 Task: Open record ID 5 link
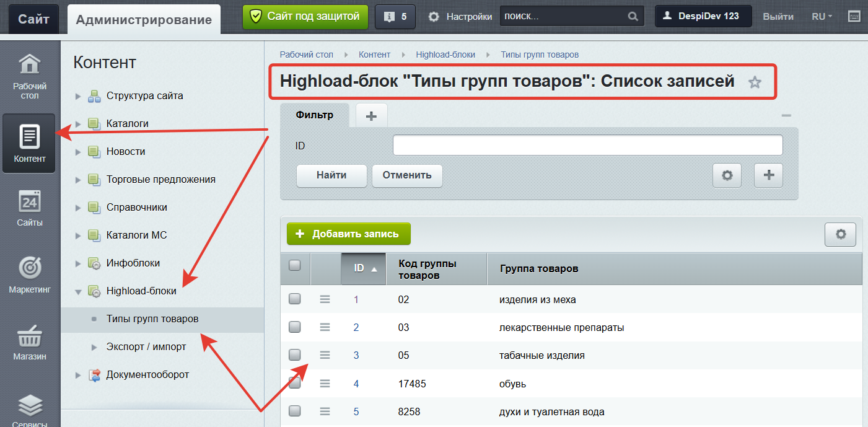[x=356, y=412]
